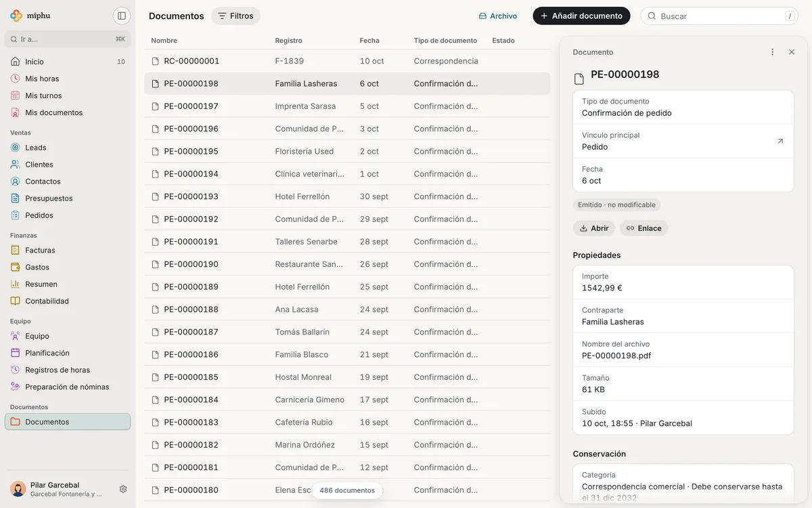Click Añadir documento button
The width and height of the screenshot is (812, 508).
[581, 16]
